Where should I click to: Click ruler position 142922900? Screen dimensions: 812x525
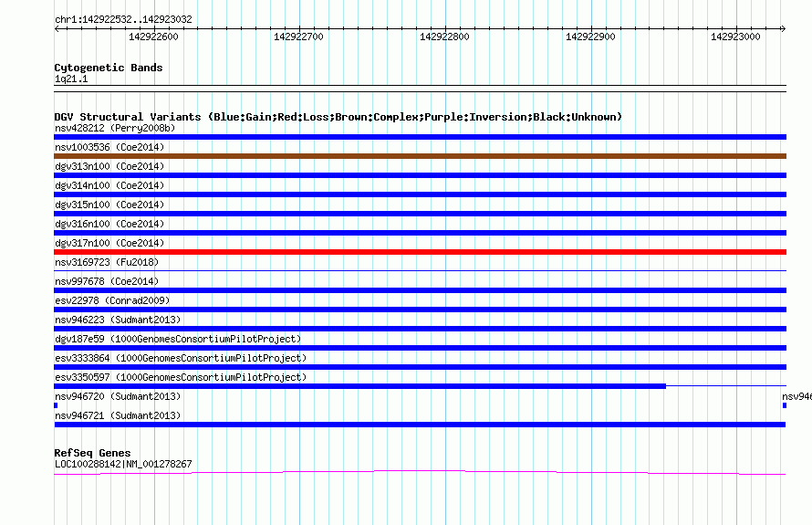click(590, 37)
